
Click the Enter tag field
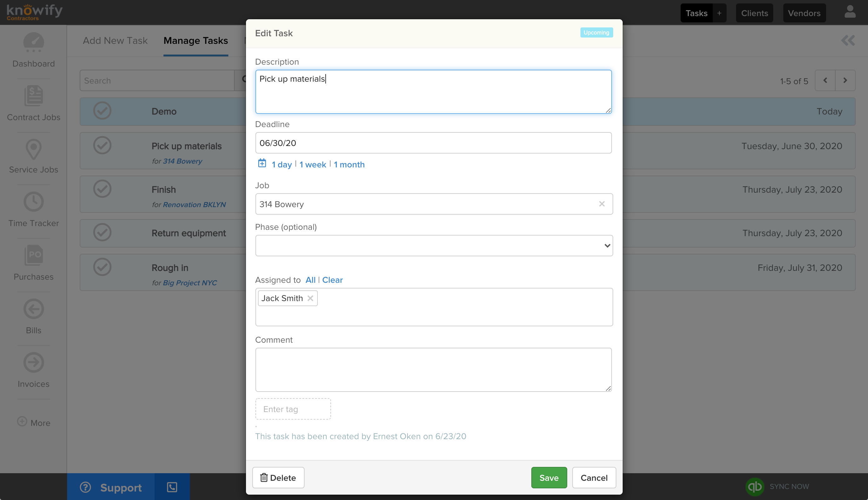(x=293, y=409)
